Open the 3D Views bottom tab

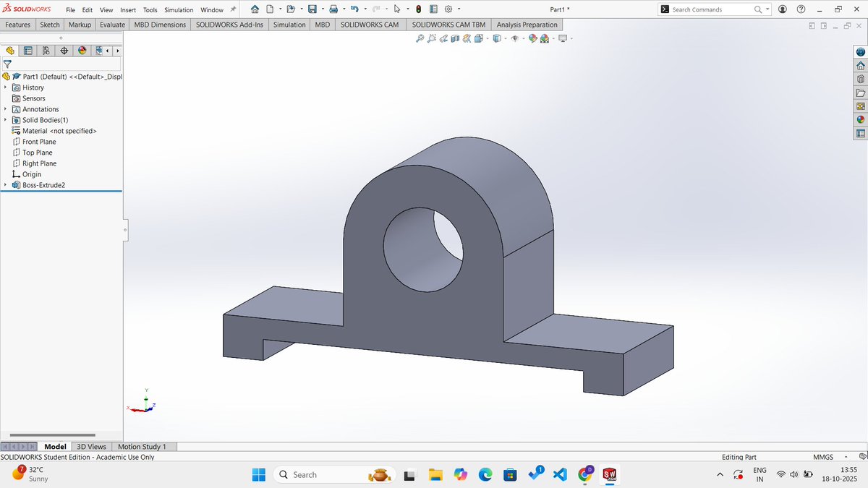pyautogui.click(x=91, y=447)
